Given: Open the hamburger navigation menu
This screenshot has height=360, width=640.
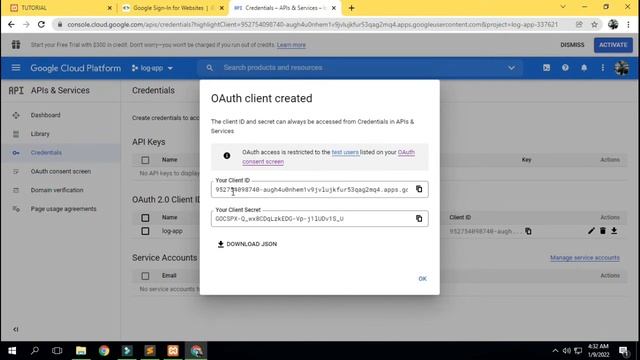Looking at the screenshot, I should [16, 68].
